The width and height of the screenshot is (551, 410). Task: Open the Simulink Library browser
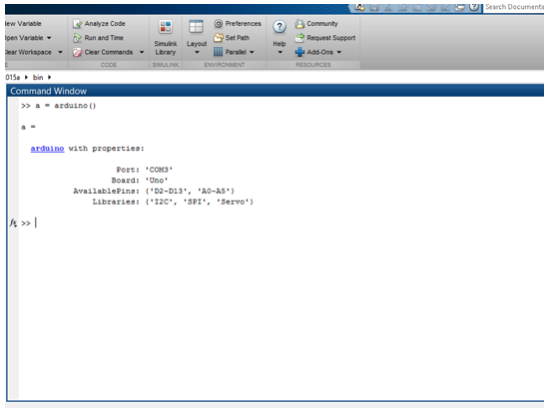[166, 37]
